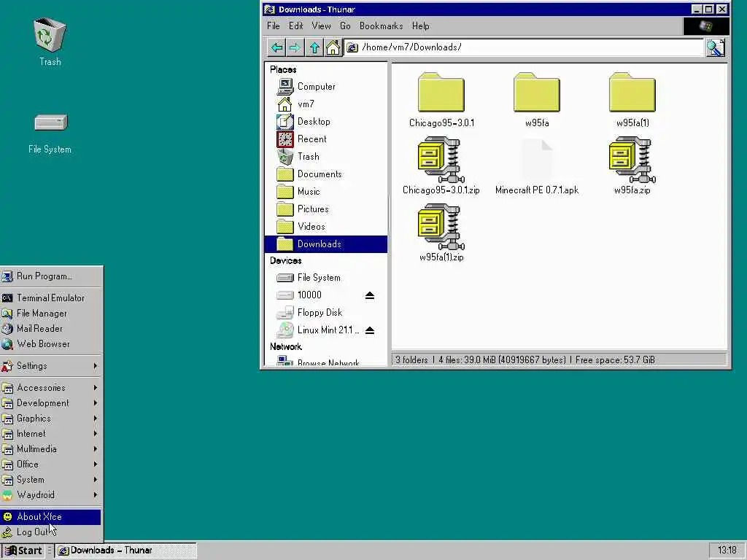Select Computer in the Places sidebar

tap(326, 87)
